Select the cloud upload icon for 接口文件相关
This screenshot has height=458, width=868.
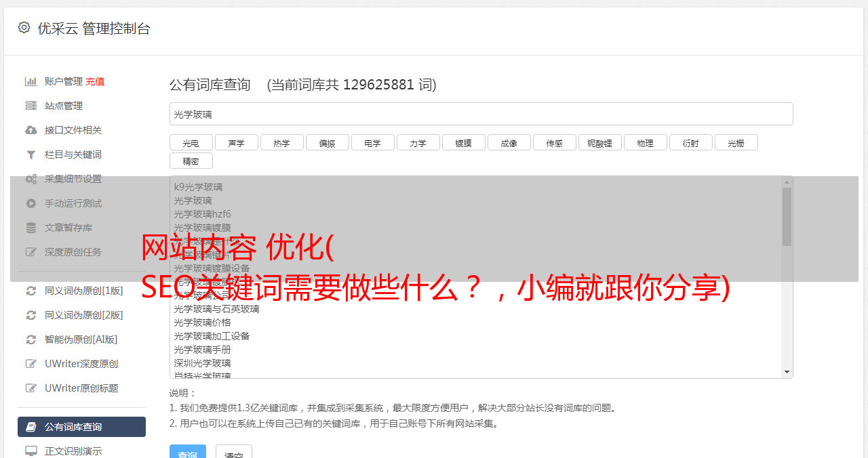pyautogui.click(x=31, y=130)
